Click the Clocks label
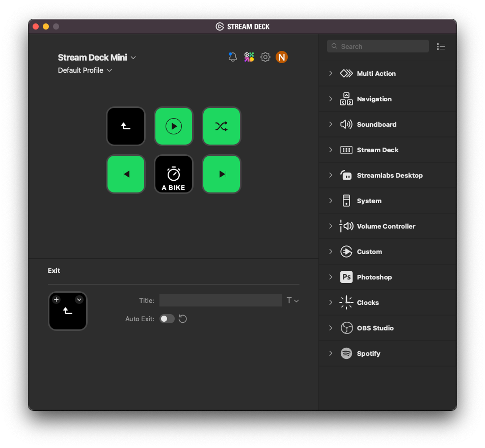 tap(368, 302)
